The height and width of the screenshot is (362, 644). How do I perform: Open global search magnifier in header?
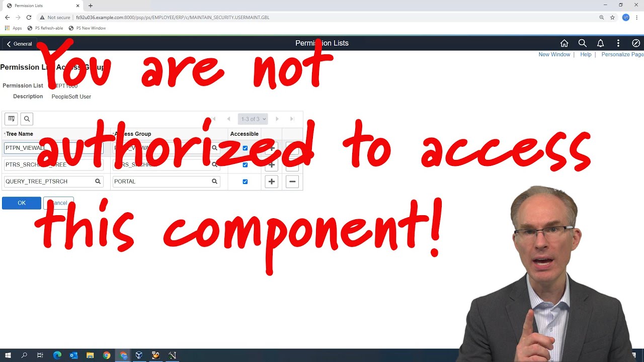click(x=582, y=43)
